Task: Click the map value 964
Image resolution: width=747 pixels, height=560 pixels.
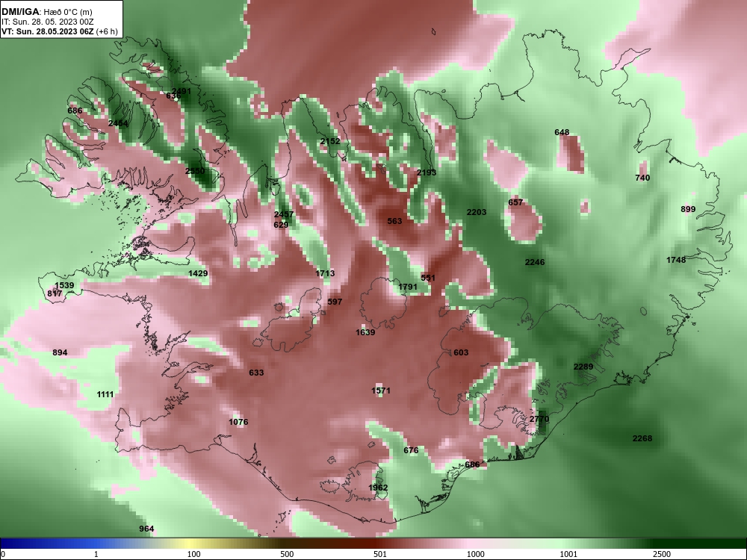Action: click(x=146, y=529)
